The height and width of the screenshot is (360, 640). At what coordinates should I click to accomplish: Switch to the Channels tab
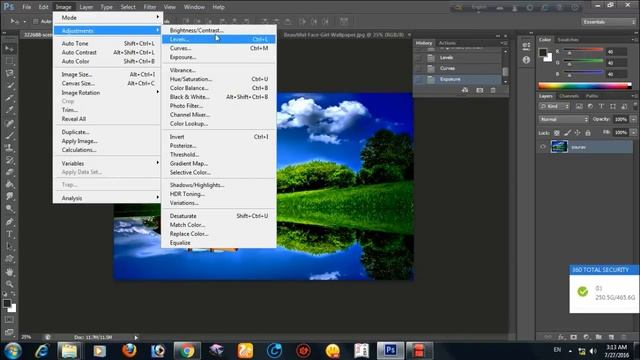(x=569, y=96)
